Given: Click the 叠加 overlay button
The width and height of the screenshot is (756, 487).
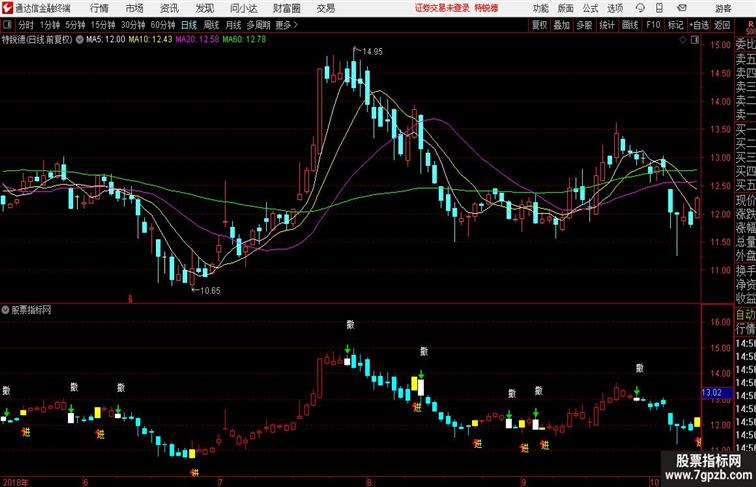Looking at the screenshot, I should point(562,25).
